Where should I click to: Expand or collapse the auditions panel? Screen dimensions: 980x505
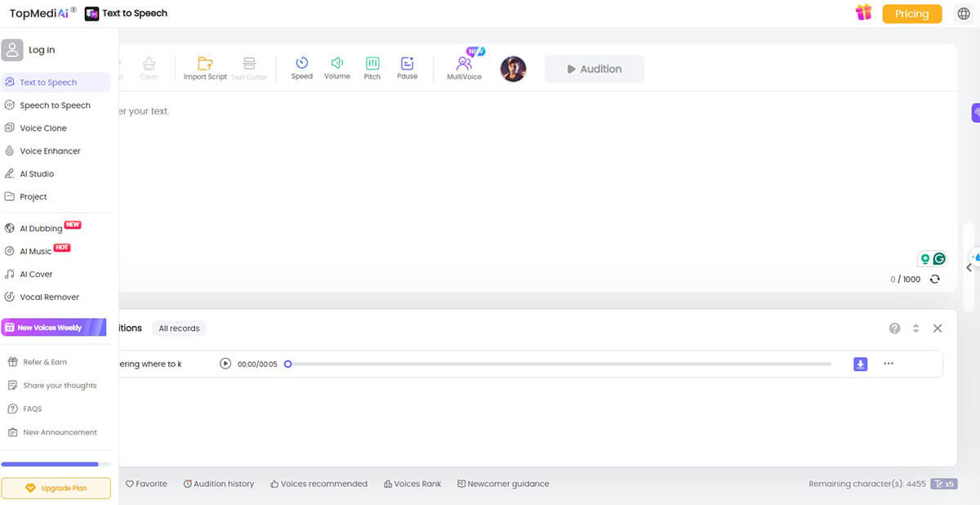pos(915,328)
